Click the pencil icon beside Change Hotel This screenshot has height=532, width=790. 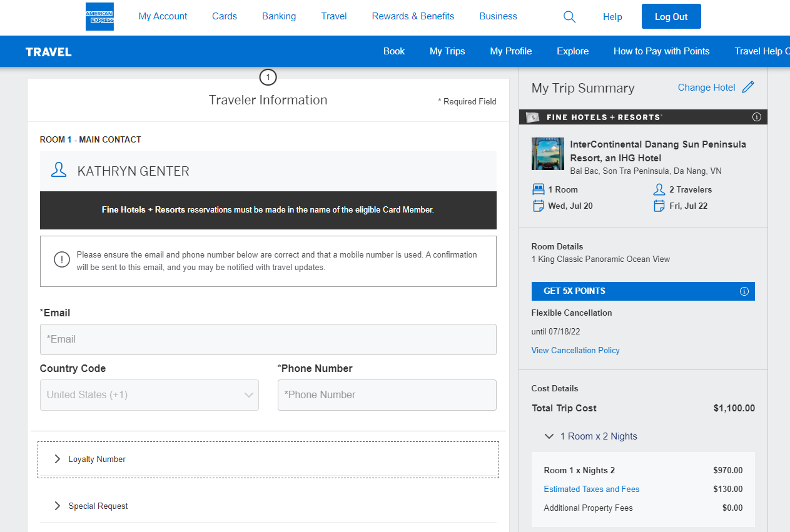[x=749, y=88]
